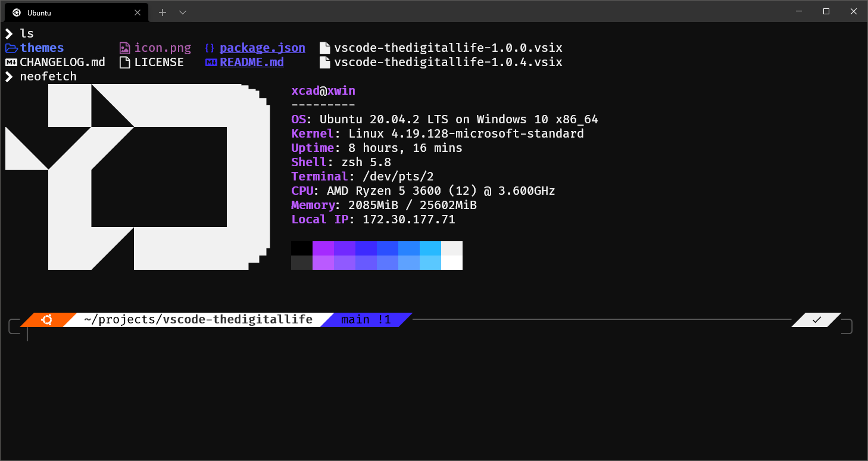Click the CPU AMD Ryzen line
Viewport: 868px width, 461px height.
coord(423,191)
